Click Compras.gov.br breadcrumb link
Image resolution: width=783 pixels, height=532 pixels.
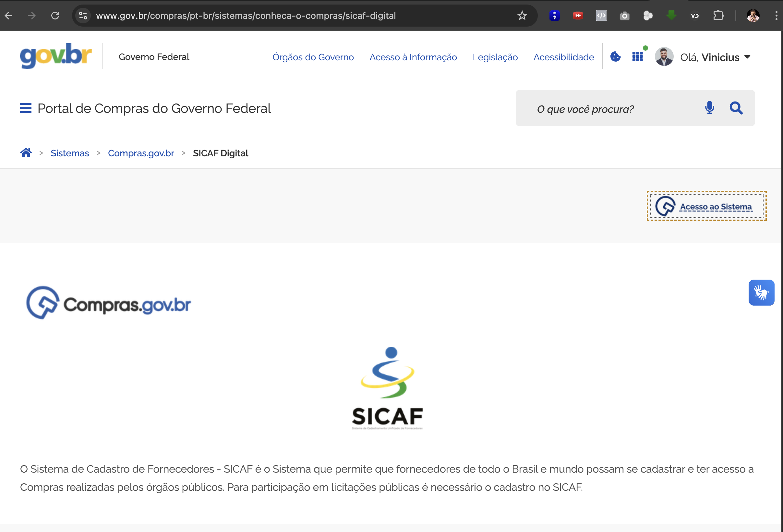[x=141, y=153]
